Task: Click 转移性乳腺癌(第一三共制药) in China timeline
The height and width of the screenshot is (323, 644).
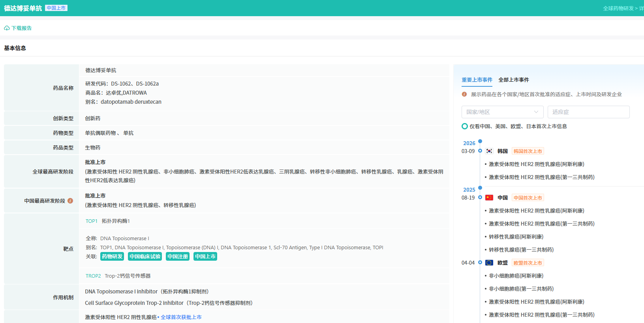Action: click(521, 250)
